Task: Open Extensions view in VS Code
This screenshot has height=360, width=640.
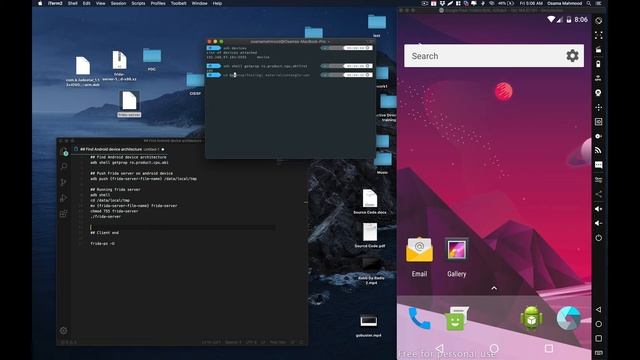Action: click(x=64, y=213)
